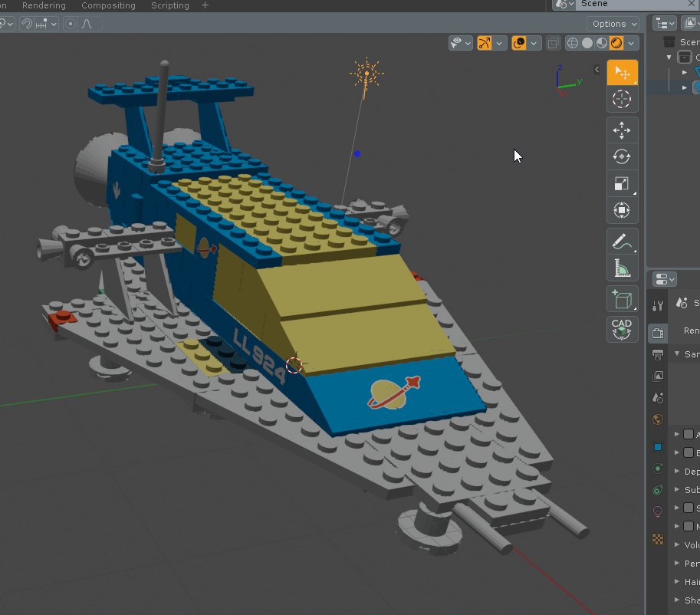Expand the sidebar with the small arrow
Image resolution: width=700 pixels, height=615 pixels.
click(x=596, y=69)
